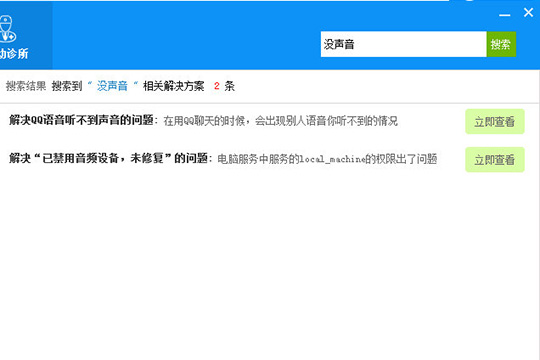
Task: Click the green 搜索 button
Action: click(x=501, y=44)
